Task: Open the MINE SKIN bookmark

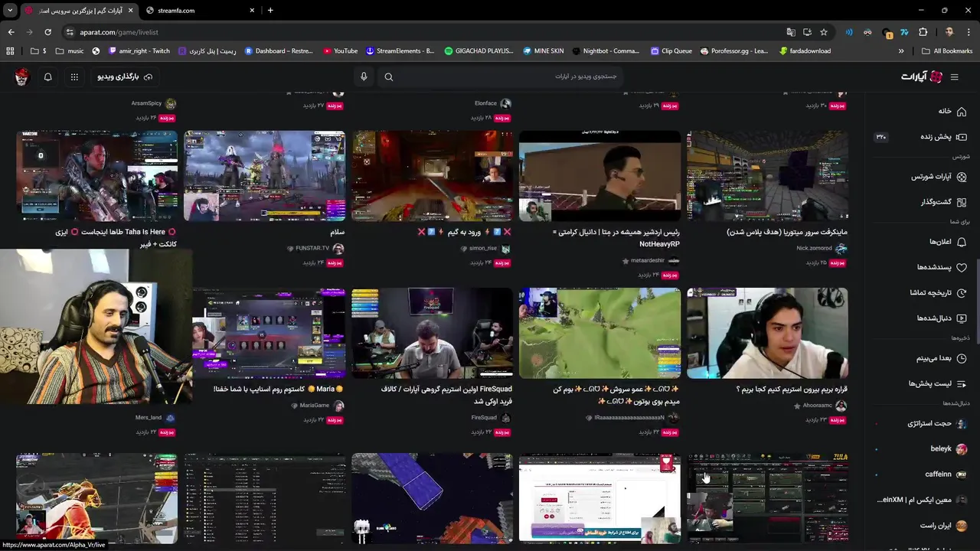Action: 543,51
